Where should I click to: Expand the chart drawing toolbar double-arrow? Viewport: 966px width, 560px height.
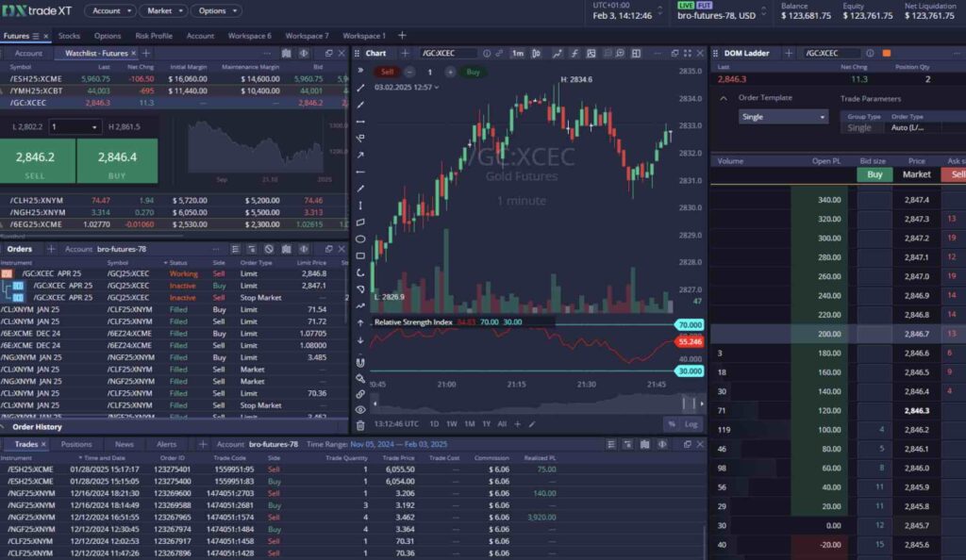(x=360, y=71)
